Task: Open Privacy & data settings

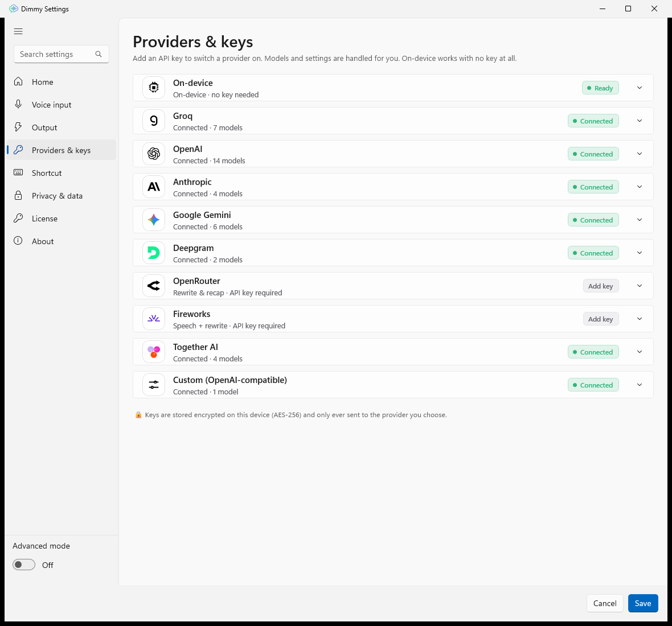Action: tap(62, 195)
